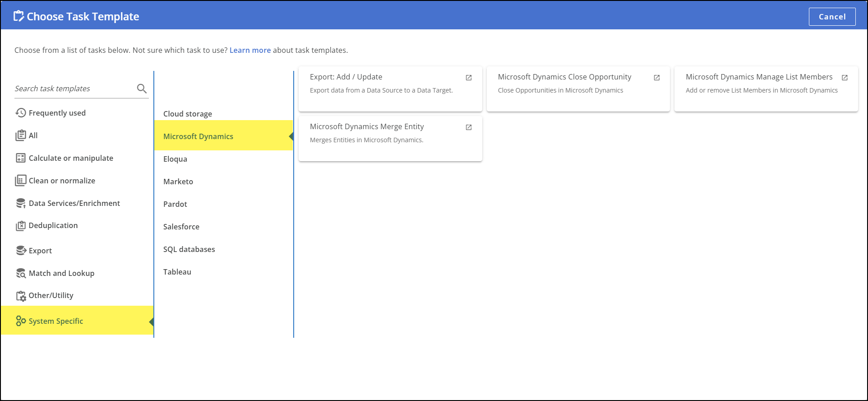This screenshot has height=401, width=868.
Task: Click the Export database arrow icon
Action: tap(21, 250)
